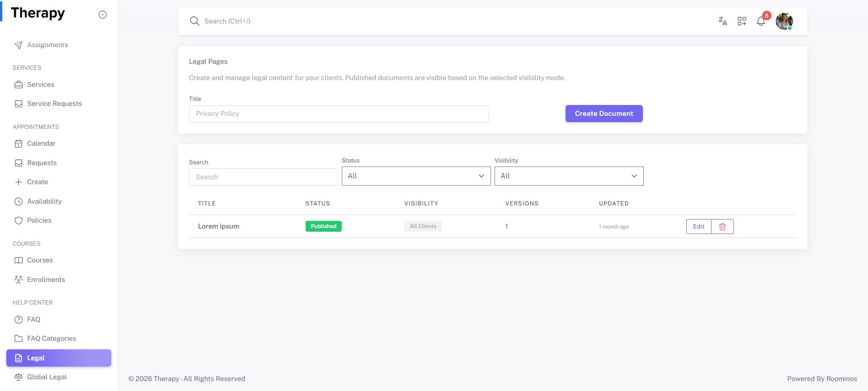
Task: Focus the Title input field
Action: pyautogui.click(x=339, y=114)
